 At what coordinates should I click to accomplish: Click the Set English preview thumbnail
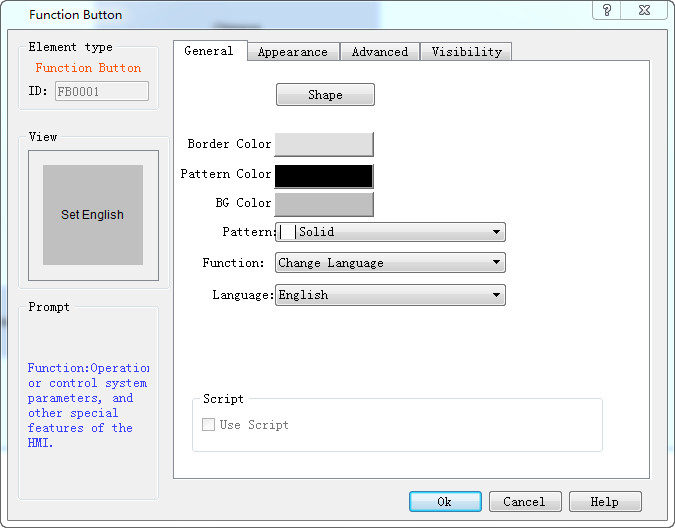pyautogui.click(x=93, y=215)
